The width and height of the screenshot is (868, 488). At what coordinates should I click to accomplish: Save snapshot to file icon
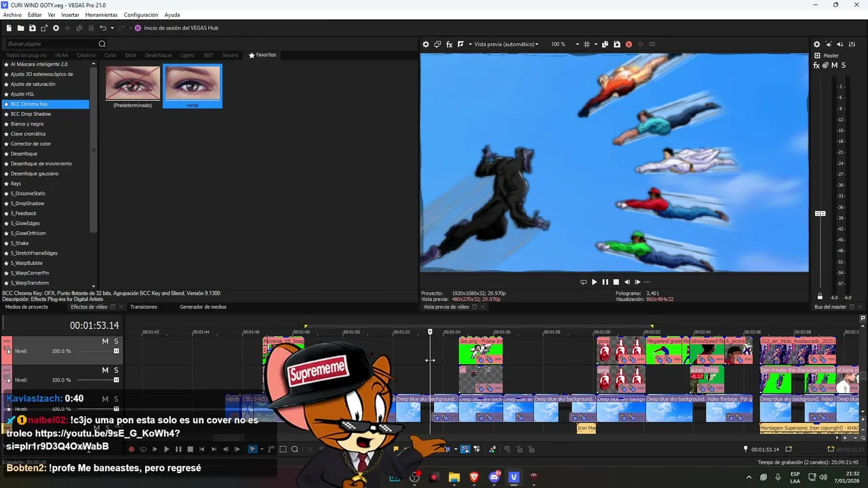(616, 44)
